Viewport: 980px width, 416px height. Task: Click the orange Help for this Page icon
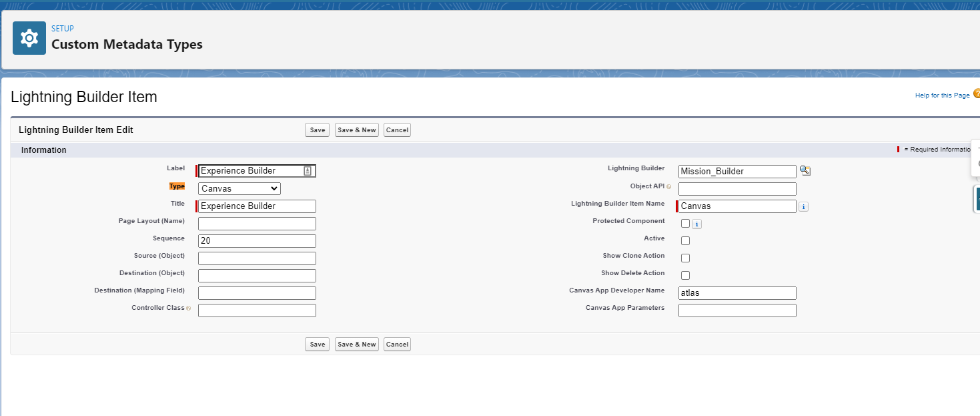(977, 94)
